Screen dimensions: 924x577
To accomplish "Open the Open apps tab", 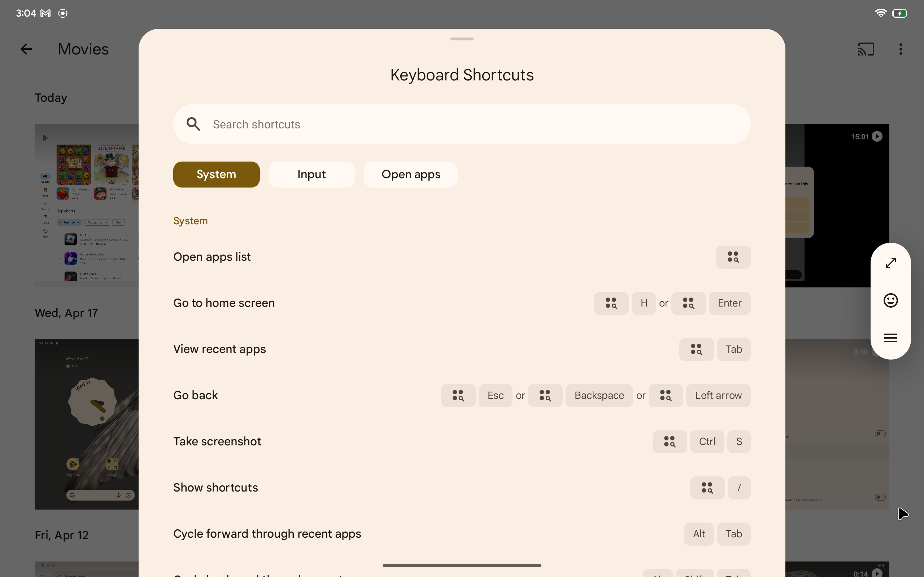I will click(410, 174).
